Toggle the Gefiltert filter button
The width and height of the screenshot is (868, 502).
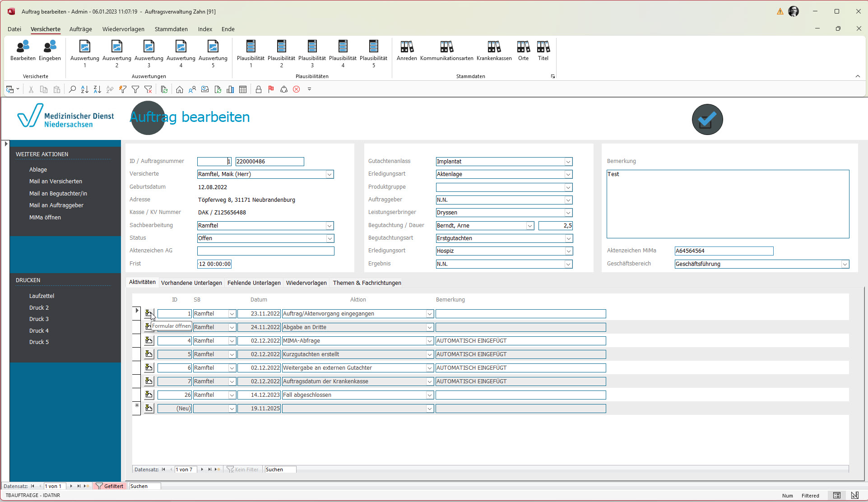(110, 486)
